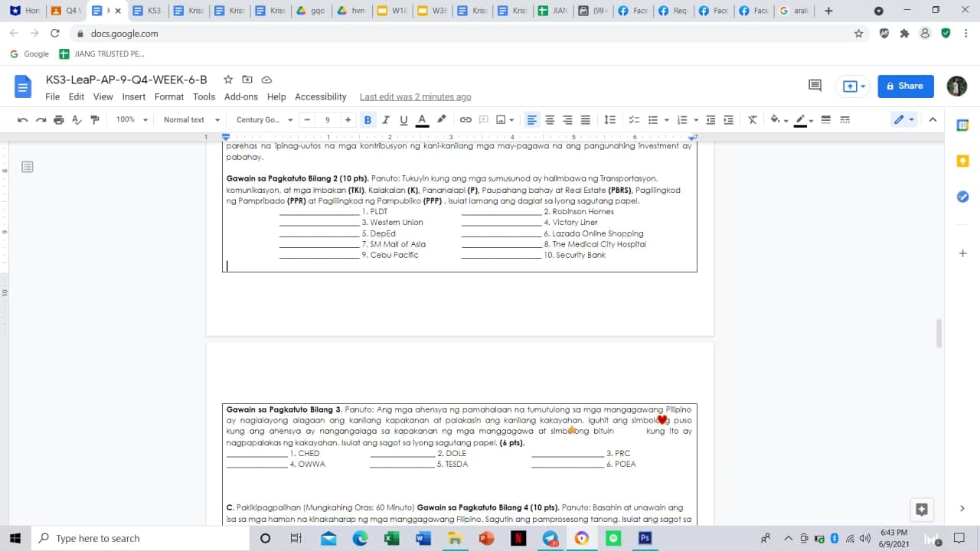980x551 pixels.
Task: Undo the last edit
Action: point(23,120)
